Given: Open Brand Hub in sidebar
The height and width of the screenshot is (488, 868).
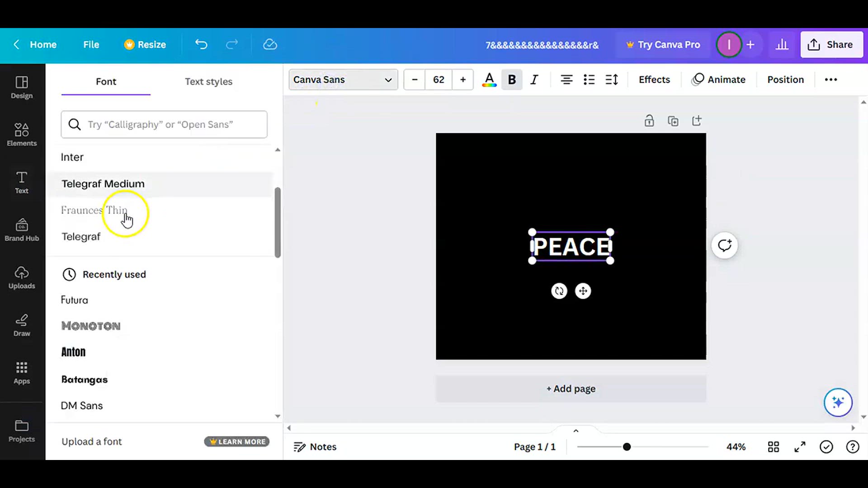Looking at the screenshot, I should [x=22, y=230].
